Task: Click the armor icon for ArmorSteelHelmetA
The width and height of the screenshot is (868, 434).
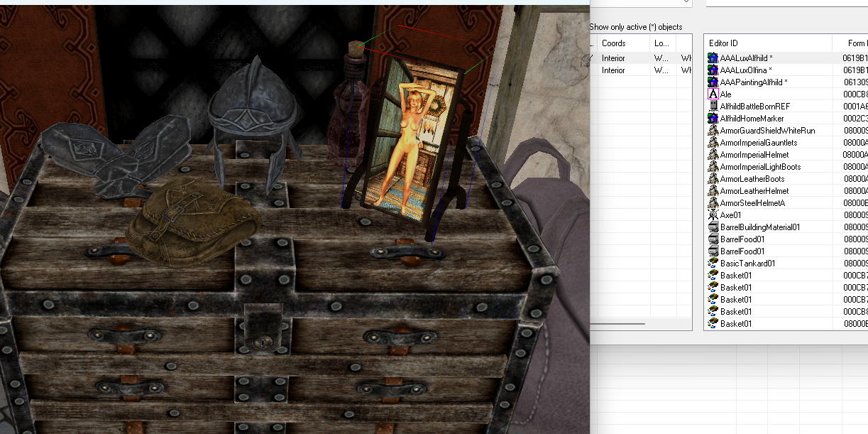Action: coord(713,203)
